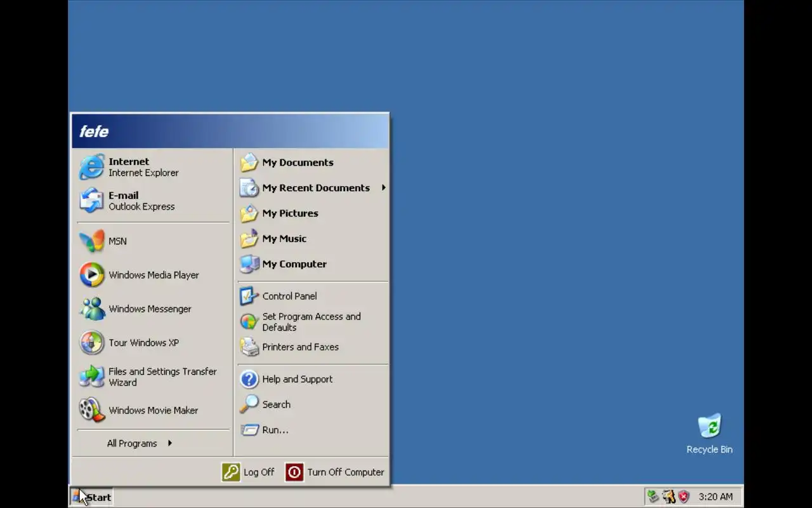
Task: Click the My Pictures folder icon
Action: tap(249, 213)
